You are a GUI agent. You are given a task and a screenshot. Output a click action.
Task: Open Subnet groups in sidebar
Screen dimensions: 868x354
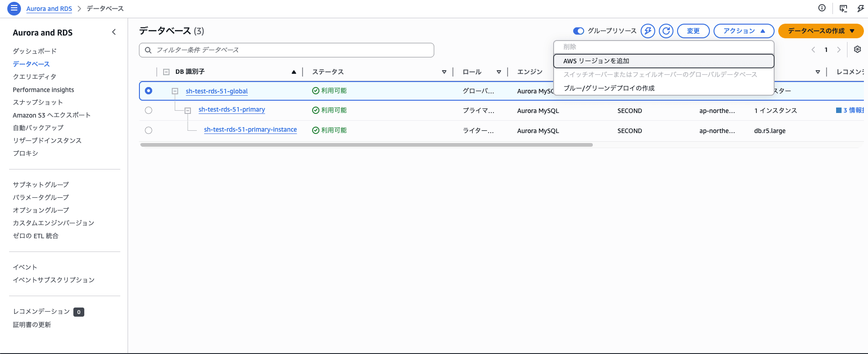(x=41, y=185)
